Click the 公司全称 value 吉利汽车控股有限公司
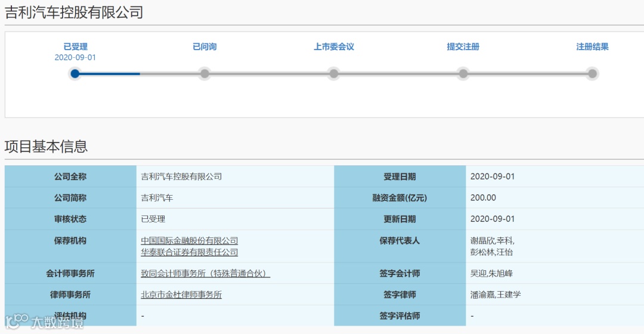644x334 pixels. (x=181, y=177)
